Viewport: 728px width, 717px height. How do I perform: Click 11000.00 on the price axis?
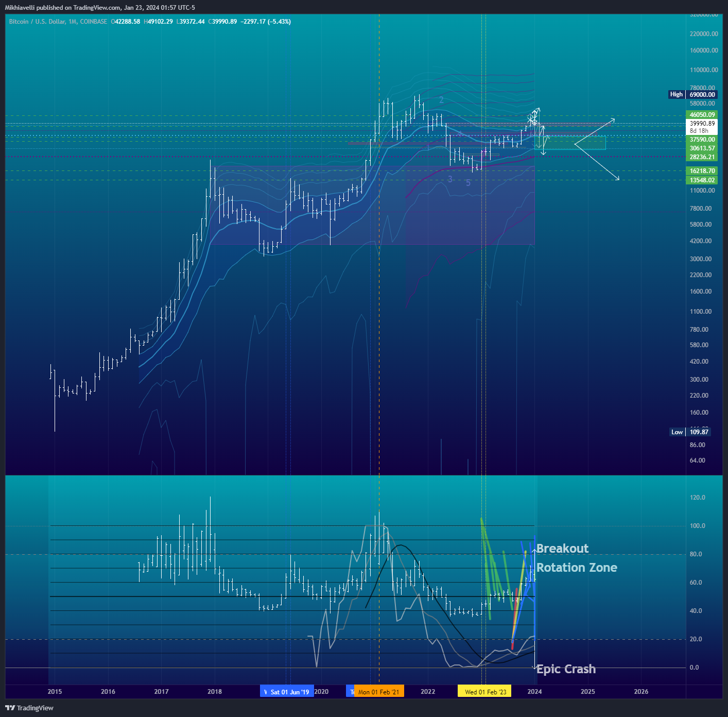(702, 191)
